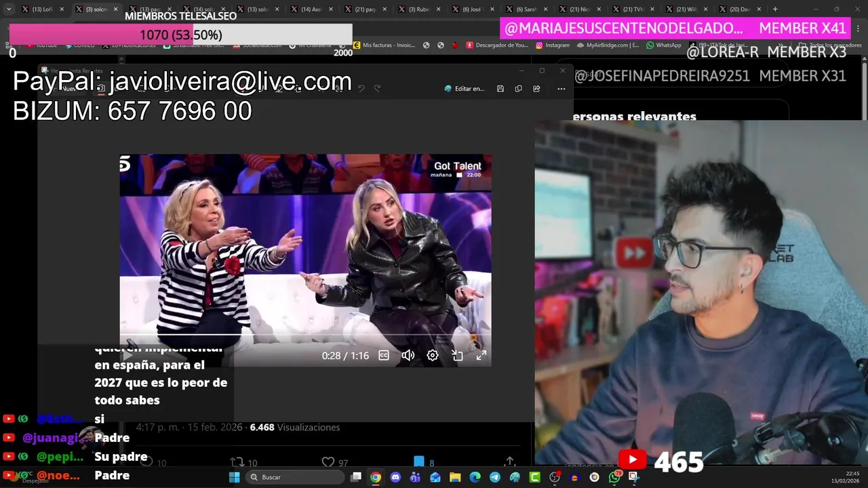Image resolution: width=868 pixels, height=488 pixels.
Task: Share the post via the upload icon
Action: coord(510,462)
